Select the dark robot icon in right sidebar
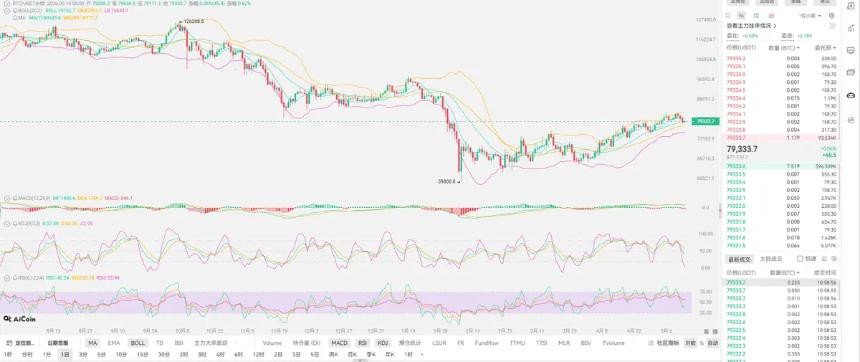 pyautogui.click(x=851, y=95)
